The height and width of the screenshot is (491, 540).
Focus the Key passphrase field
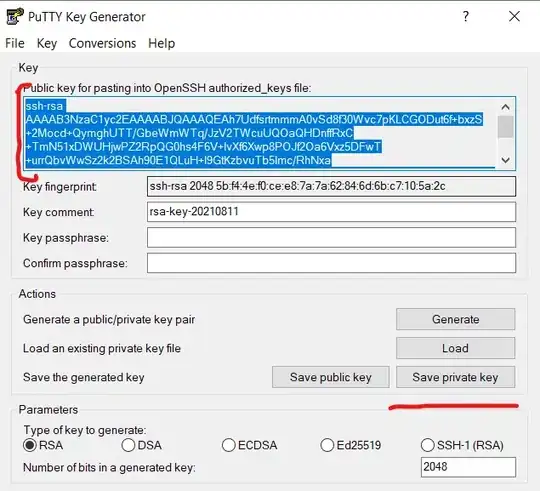[x=331, y=237]
